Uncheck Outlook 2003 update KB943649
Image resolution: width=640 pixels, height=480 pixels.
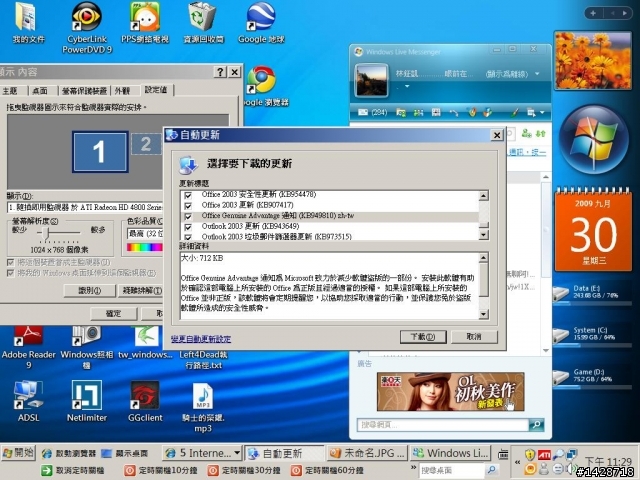(x=188, y=227)
